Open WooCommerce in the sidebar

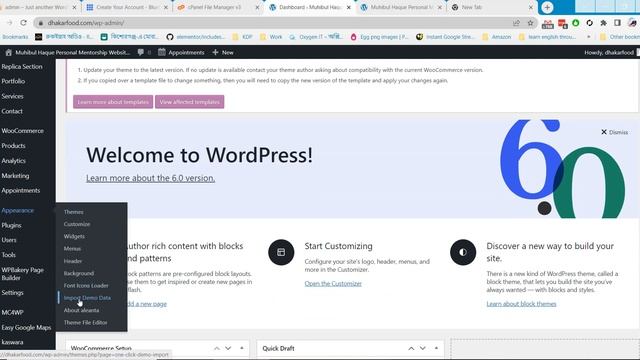click(22, 131)
